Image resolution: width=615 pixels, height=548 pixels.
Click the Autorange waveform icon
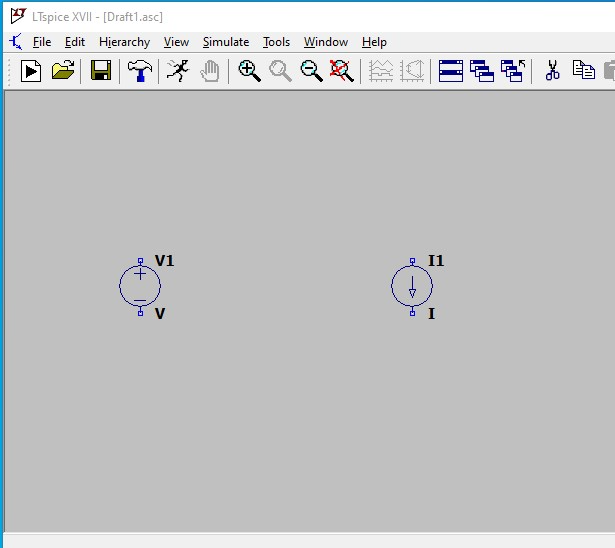pos(381,71)
